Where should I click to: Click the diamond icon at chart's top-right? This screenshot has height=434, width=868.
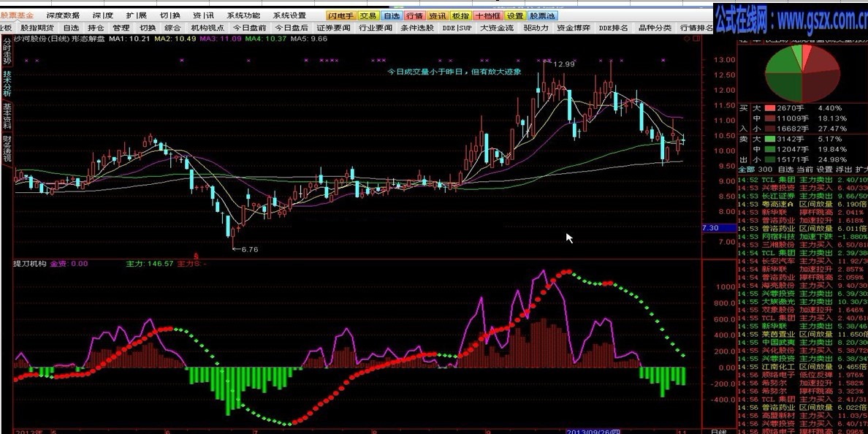point(686,39)
